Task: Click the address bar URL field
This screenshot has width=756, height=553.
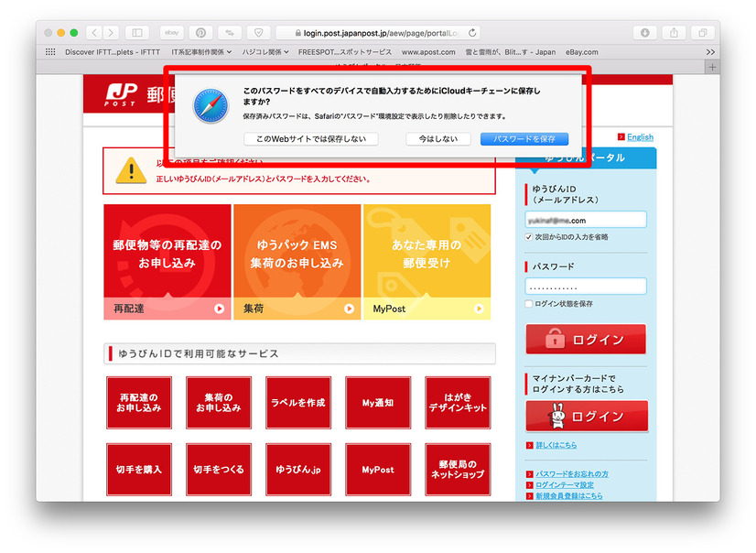Action: [x=379, y=33]
